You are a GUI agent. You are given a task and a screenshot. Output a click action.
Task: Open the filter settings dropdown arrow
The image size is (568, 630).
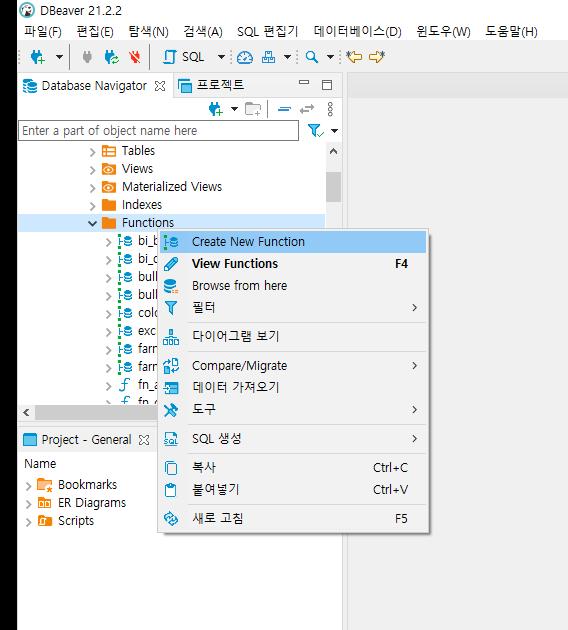(334, 131)
